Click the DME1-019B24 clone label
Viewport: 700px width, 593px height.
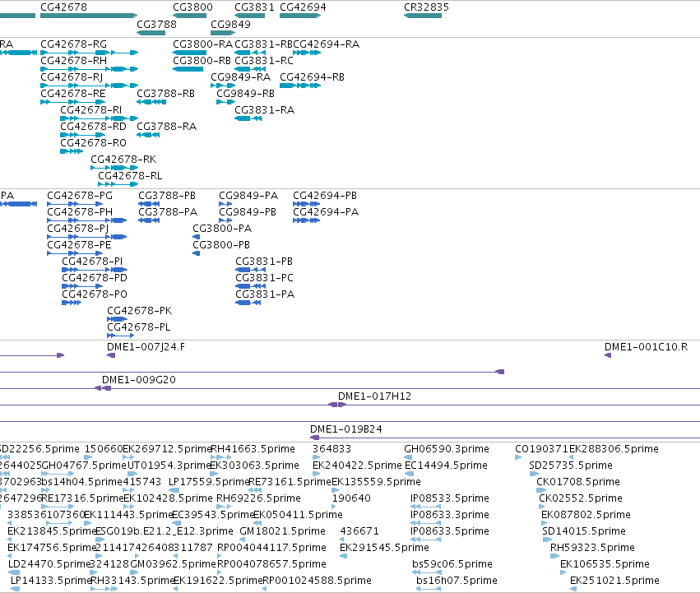click(x=346, y=429)
